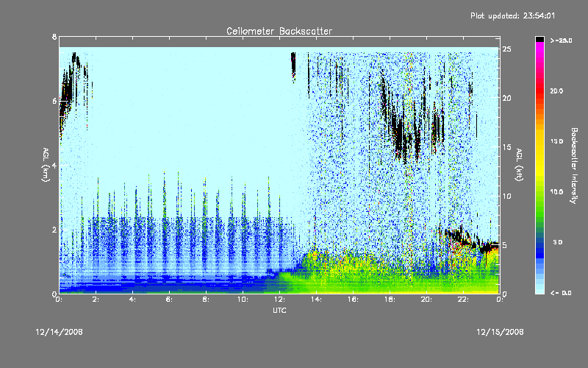Screen dimensions: 588x368
Task: Click the 'Backscatter Intensity' colorbar label
Action: (574, 166)
